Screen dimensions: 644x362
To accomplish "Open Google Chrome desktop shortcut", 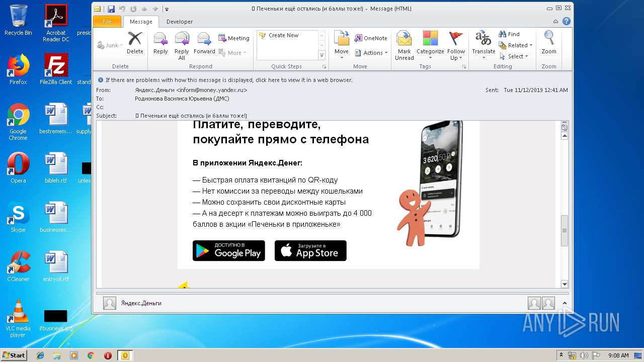I will point(18,122).
